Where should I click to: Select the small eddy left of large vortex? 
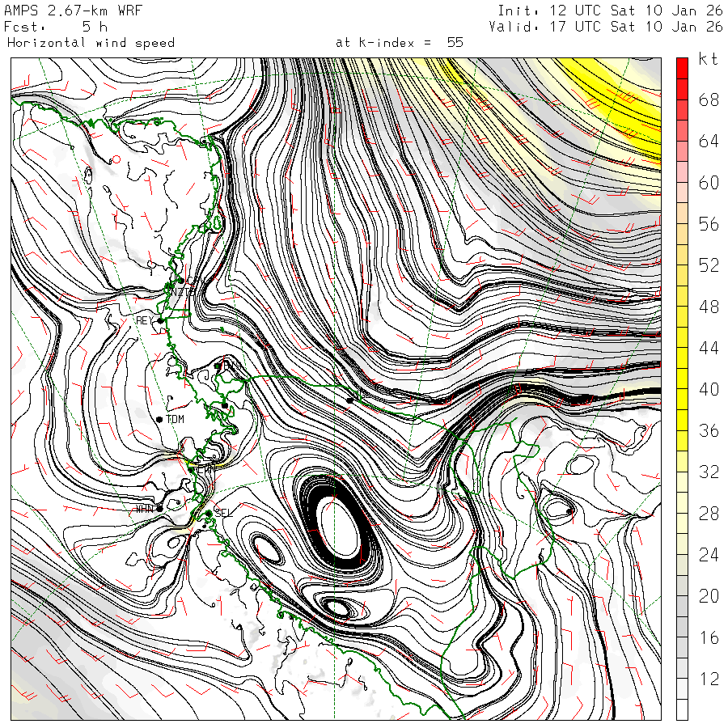coord(268,550)
